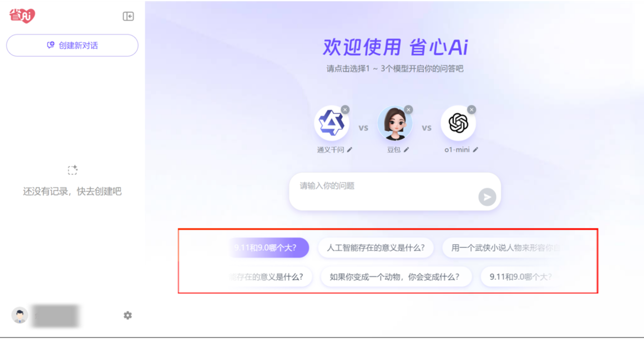Select the o1-mini OpenAI logo avatar
The image size is (644, 339).
click(x=458, y=123)
